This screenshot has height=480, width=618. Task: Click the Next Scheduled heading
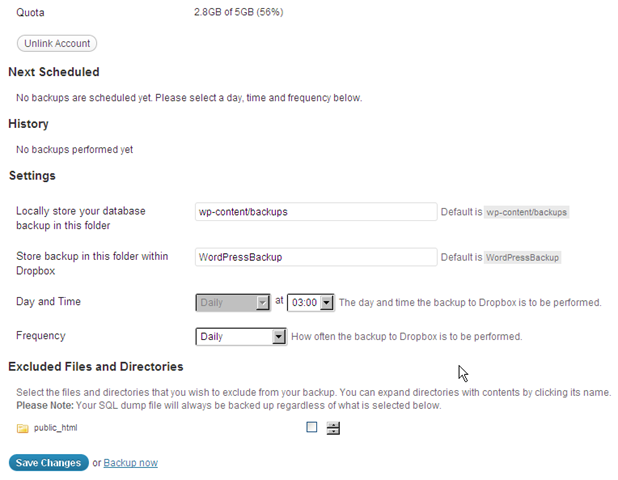54,72
